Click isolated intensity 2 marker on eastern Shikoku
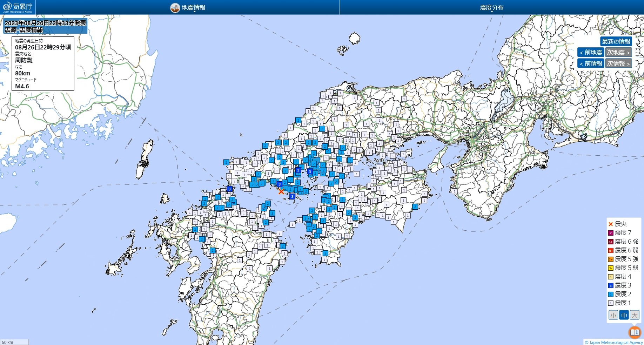The width and height of the screenshot is (644, 345). (415, 207)
